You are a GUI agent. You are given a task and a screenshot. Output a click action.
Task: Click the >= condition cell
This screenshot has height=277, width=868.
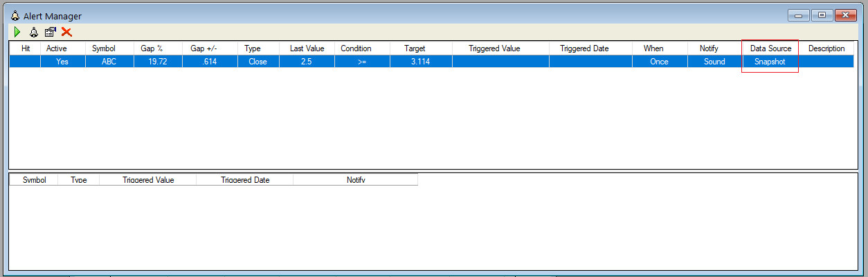[363, 62]
